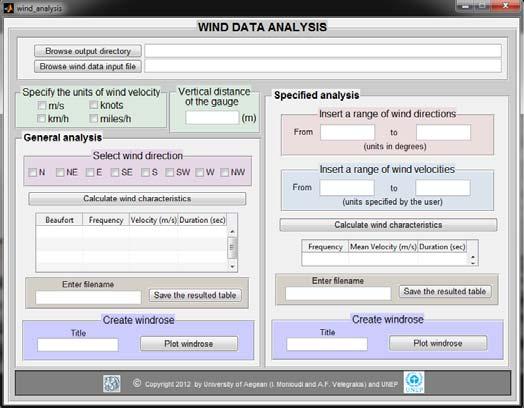Click Browse wind data input file button
The height and width of the screenshot is (408, 524).
88,66
